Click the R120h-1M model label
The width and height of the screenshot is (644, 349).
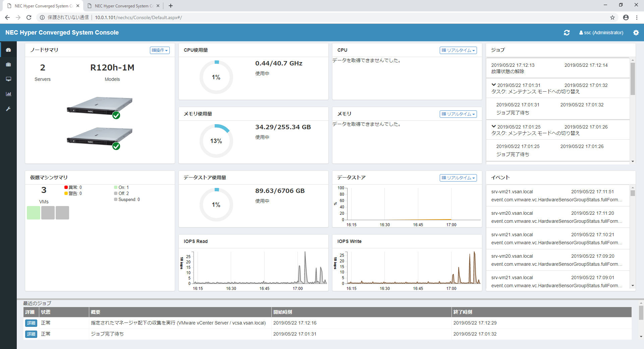112,67
